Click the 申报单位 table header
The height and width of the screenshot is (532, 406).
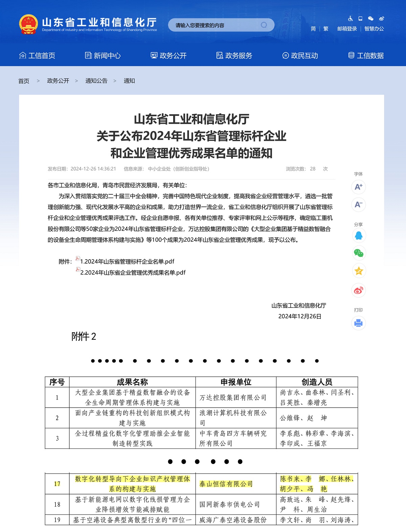point(236,382)
